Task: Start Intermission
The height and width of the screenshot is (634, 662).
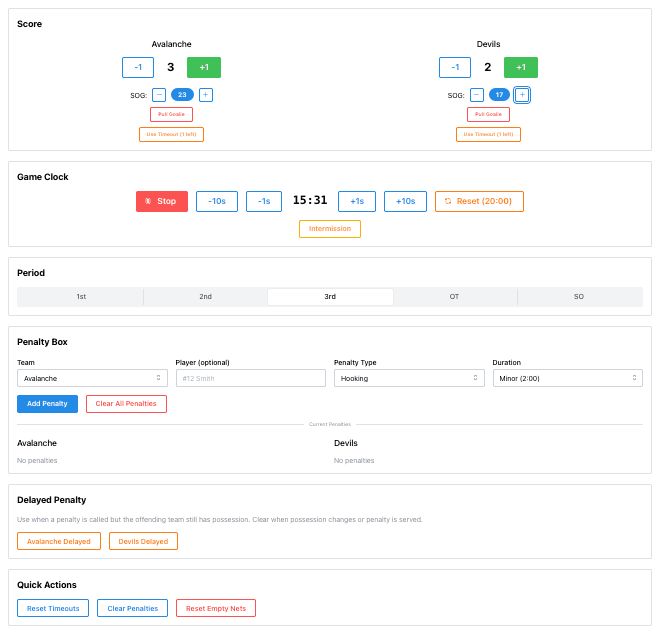Action: [330, 229]
